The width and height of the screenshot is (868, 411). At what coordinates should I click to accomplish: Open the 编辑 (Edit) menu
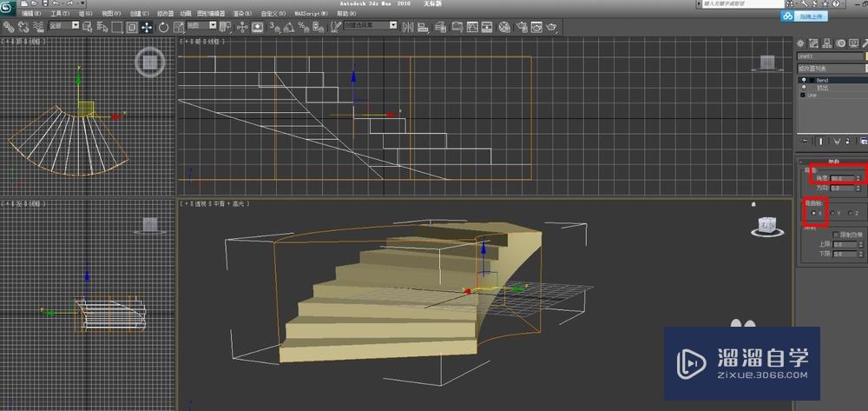[33, 15]
